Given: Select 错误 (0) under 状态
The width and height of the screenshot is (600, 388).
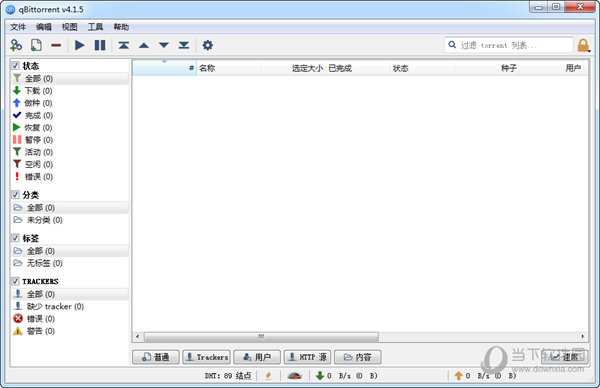Looking at the screenshot, I should (70, 176).
